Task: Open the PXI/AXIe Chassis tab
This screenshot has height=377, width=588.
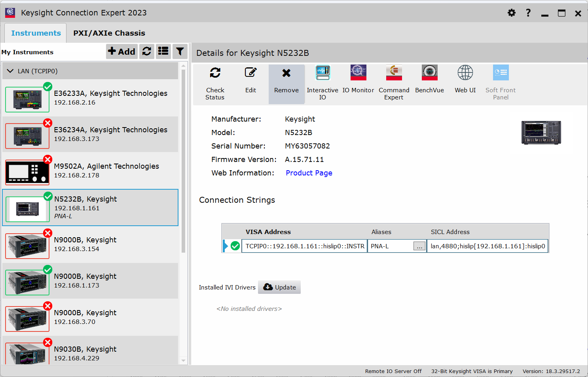Action: 109,33
